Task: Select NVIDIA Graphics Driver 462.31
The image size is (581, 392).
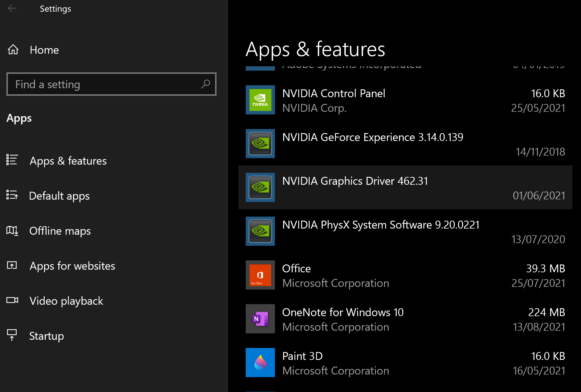Action: point(405,187)
